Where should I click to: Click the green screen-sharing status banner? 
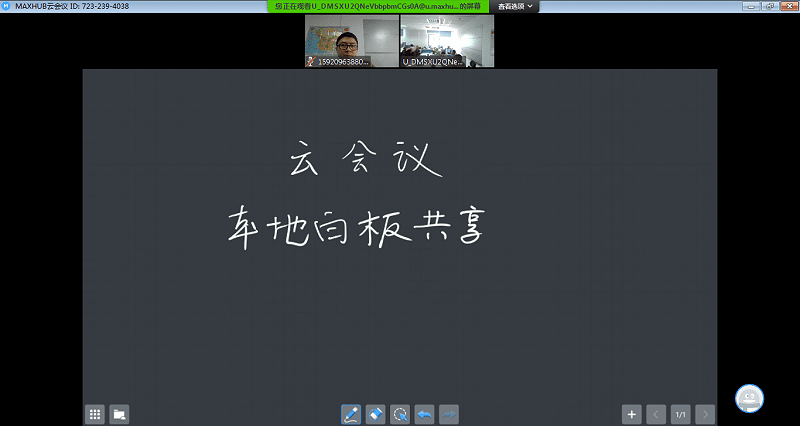pyautogui.click(x=379, y=6)
